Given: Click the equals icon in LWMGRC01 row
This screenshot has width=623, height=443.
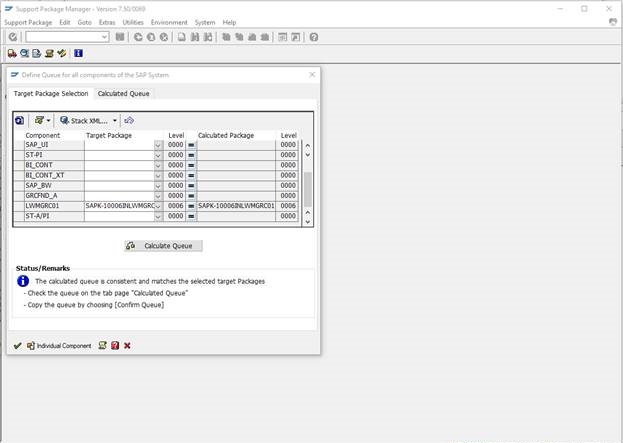Looking at the screenshot, I should tap(191, 206).
